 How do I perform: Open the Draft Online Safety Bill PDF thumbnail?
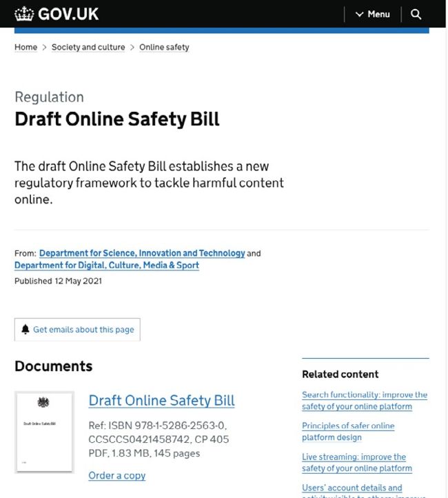[44, 432]
